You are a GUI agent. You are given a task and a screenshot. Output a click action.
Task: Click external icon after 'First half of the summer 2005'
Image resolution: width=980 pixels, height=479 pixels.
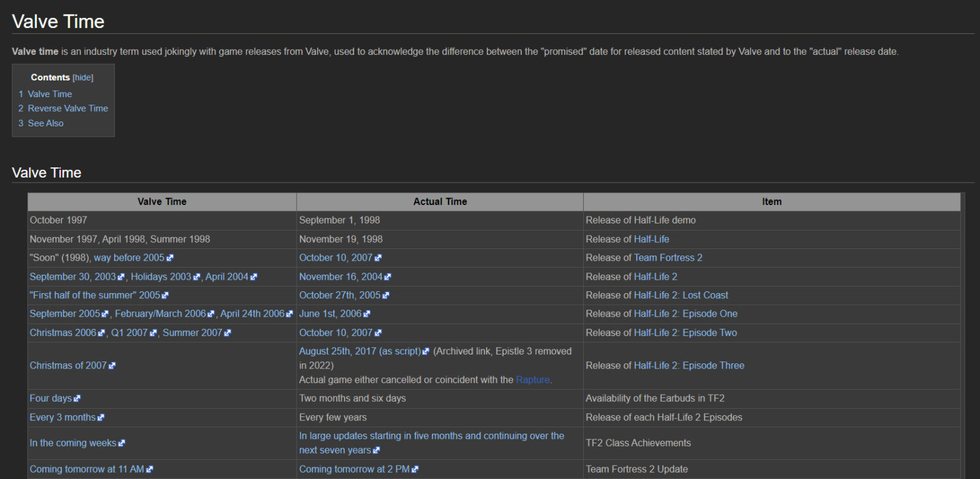[x=165, y=296]
